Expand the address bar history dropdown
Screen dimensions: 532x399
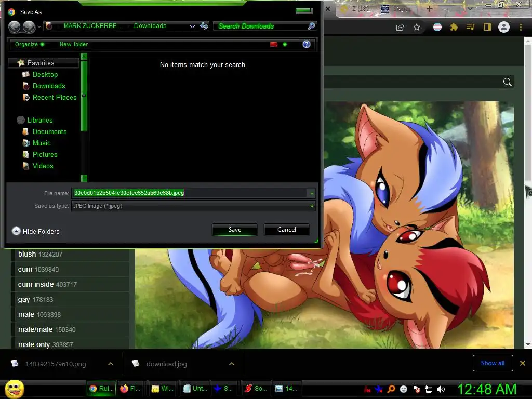(x=192, y=26)
